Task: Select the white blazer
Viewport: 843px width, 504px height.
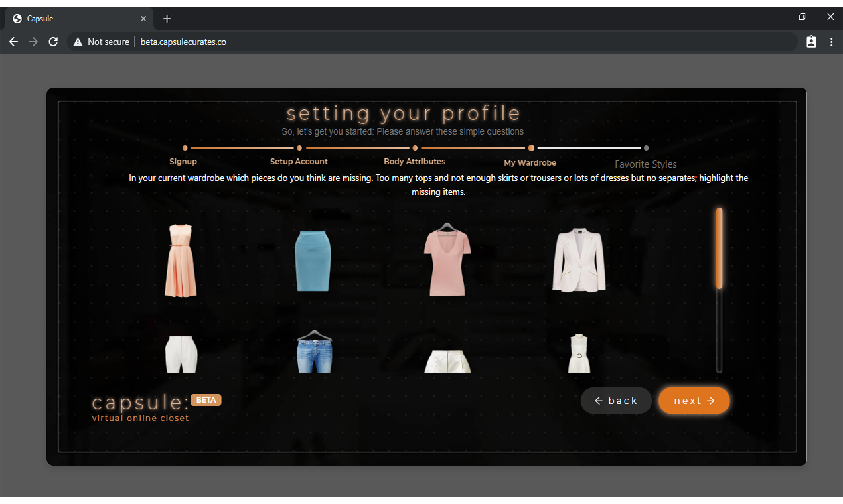Action: 578,259
